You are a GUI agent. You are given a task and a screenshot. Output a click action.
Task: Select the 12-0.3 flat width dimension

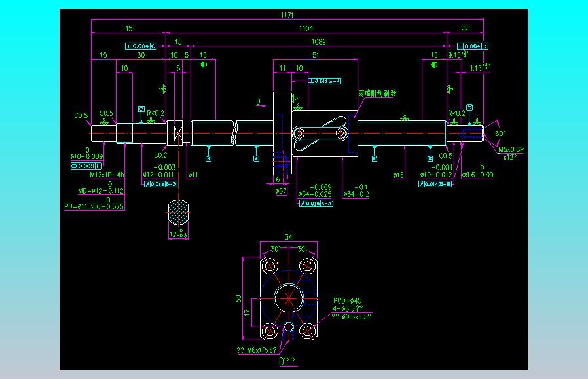tap(178, 234)
